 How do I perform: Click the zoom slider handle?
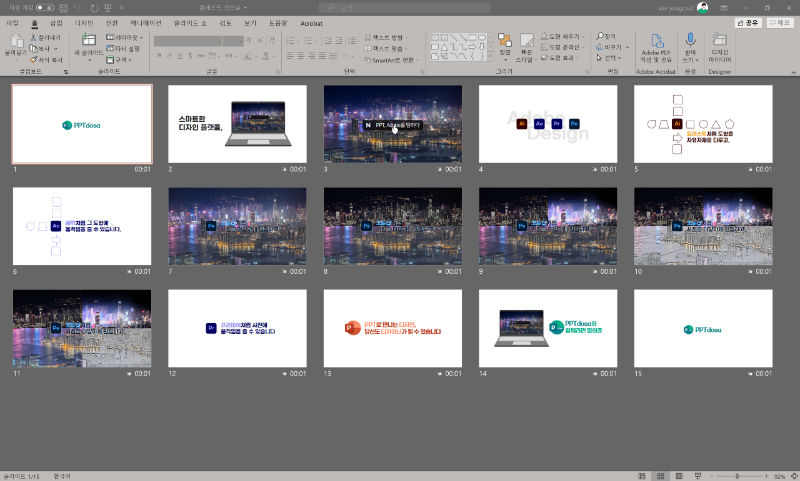click(739, 475)
